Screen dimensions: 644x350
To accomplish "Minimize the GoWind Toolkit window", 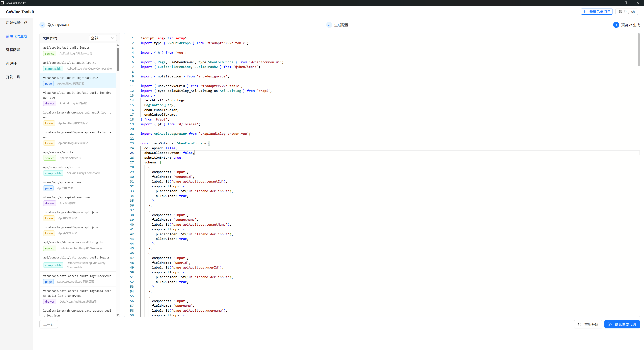I will (614, 3).
